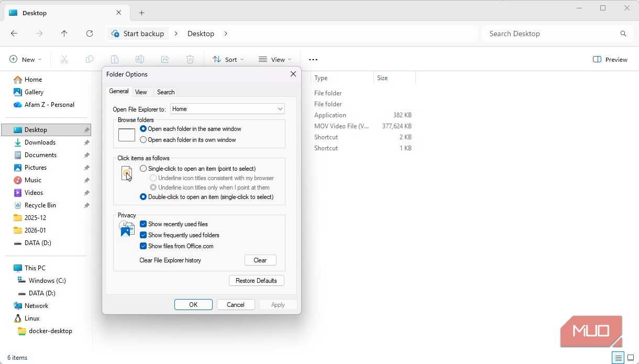This screenshot has height=364, width=639.
Task: Open Gallery in the navigation pane
Action: coord(34,92)
